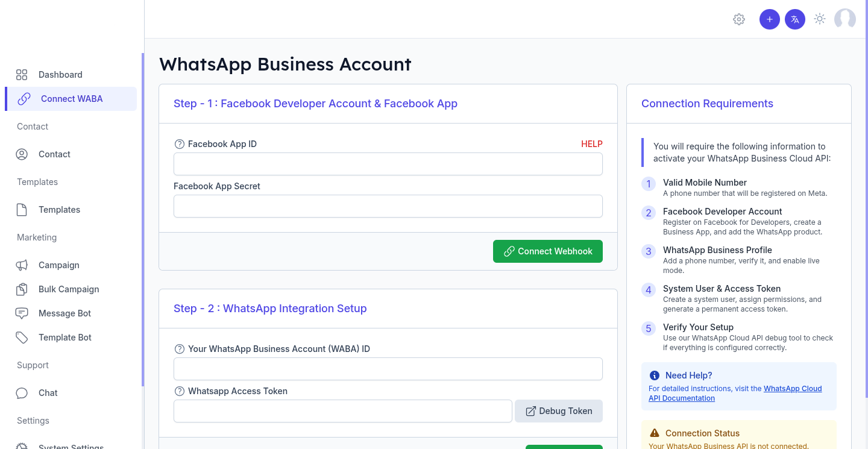This screenshot has width=868, height=449.
Task: Click the purple plus button
Action: (x=770, y=19)
